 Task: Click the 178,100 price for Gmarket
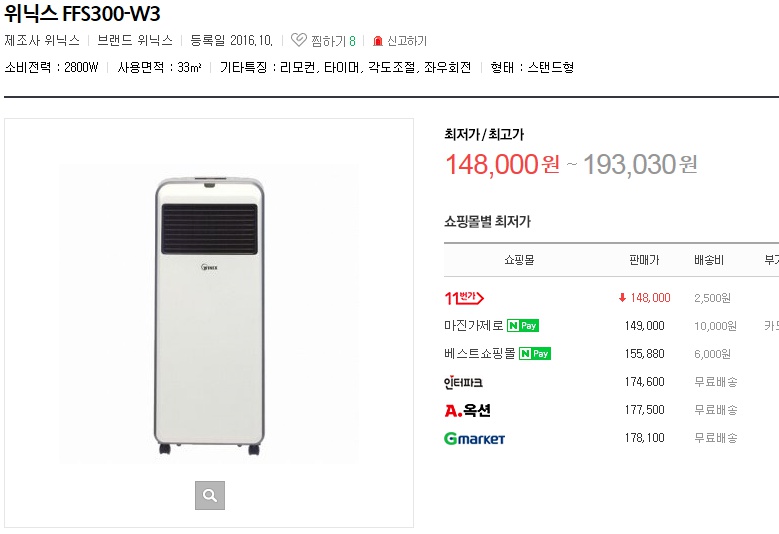click(644, 438)
